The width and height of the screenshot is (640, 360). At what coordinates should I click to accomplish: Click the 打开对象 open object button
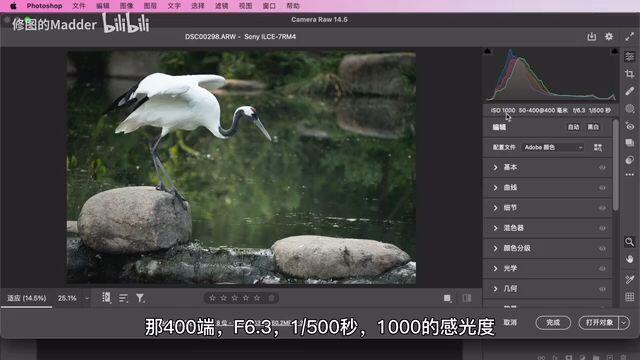(x=599, y=322)
